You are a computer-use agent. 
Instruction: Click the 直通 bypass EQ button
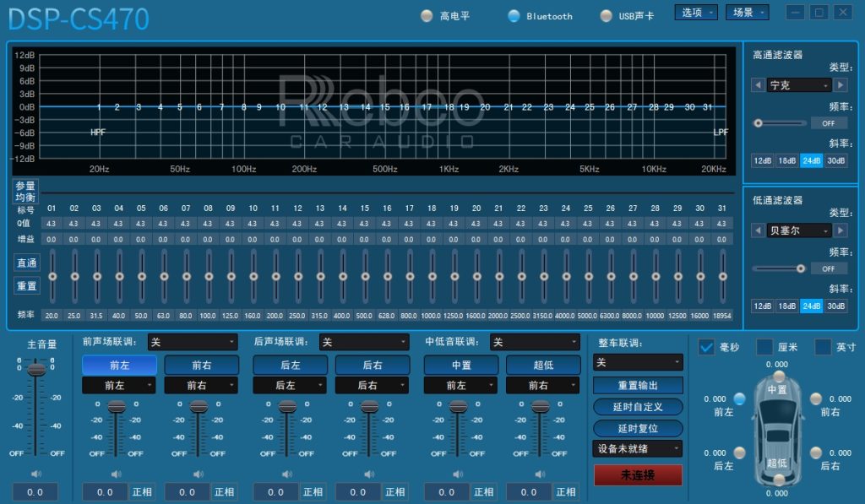pos(26,263)
